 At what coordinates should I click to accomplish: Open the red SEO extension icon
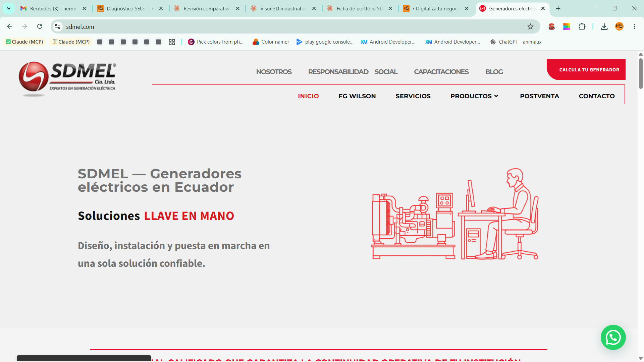click(551, 26)
